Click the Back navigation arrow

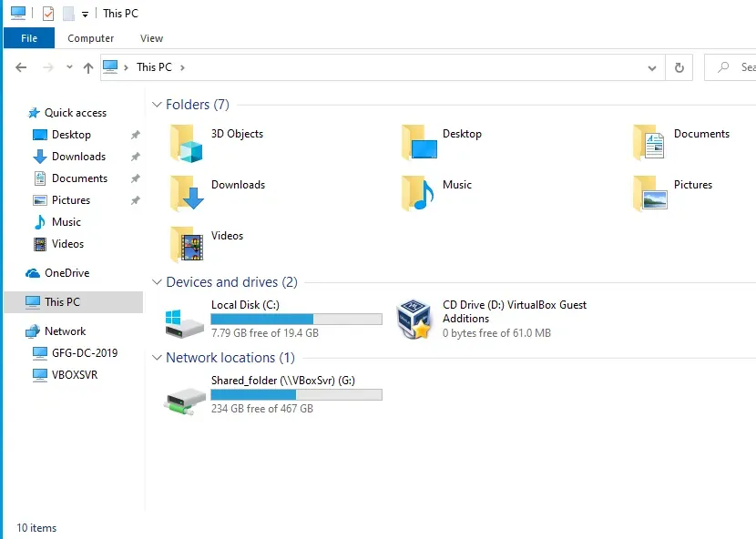tap(22, 67)
